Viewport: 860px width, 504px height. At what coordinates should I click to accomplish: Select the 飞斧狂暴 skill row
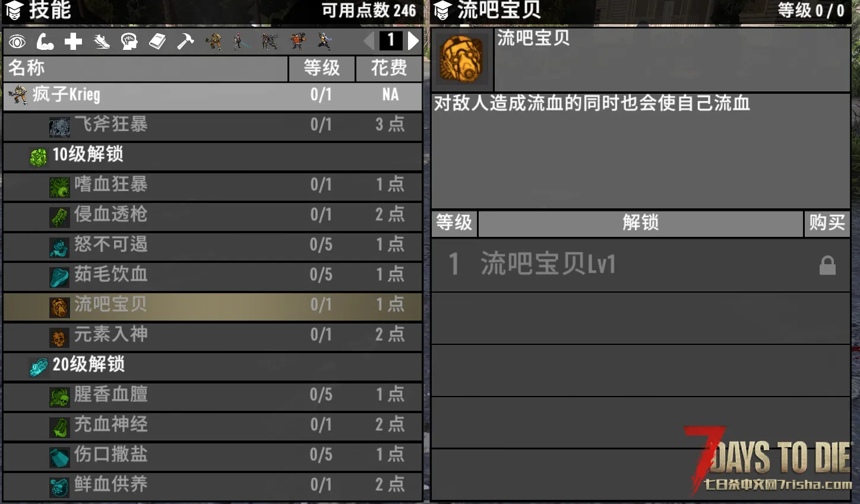pos(213,126)
